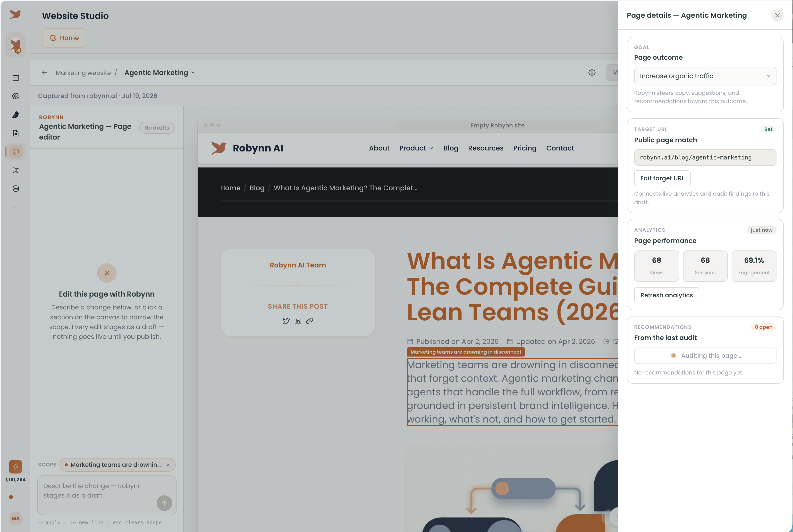Click the No drafts badge

point(156,128)
